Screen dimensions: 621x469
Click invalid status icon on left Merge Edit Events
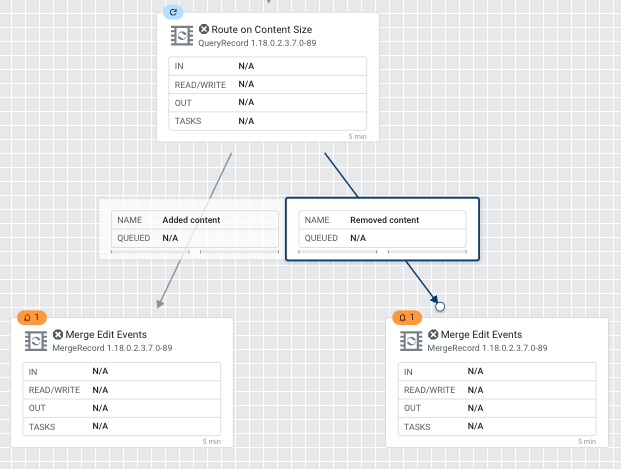(x=58, y=335)
